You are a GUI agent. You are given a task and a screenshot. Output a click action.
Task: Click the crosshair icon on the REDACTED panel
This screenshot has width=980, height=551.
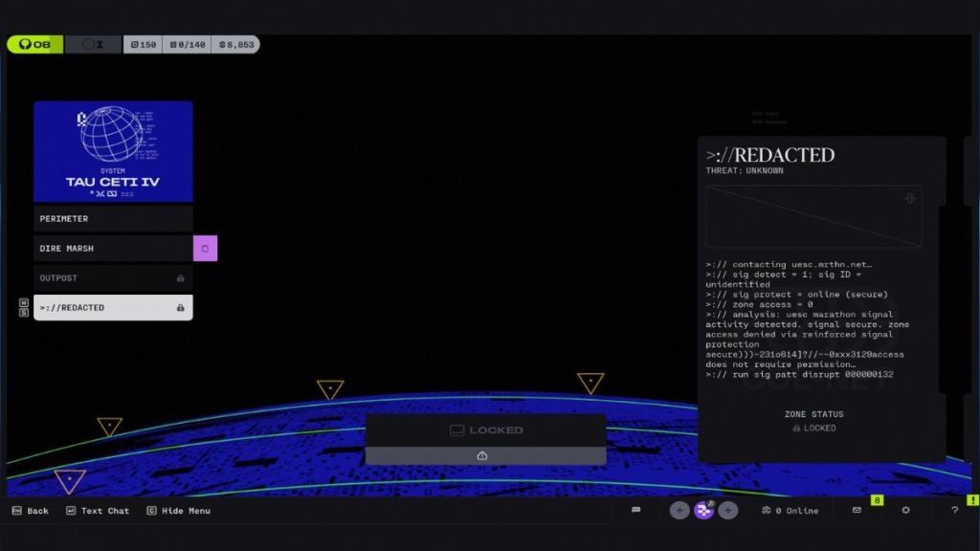pos(909,197)
